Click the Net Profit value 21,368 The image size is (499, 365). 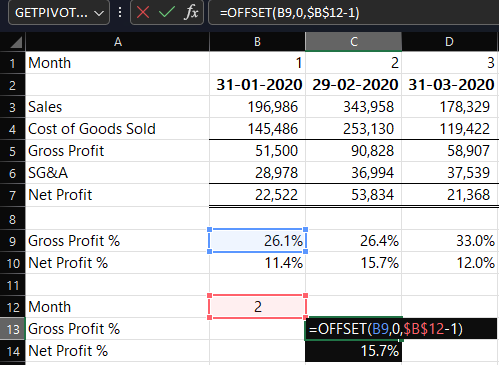[x=450, y=195]
